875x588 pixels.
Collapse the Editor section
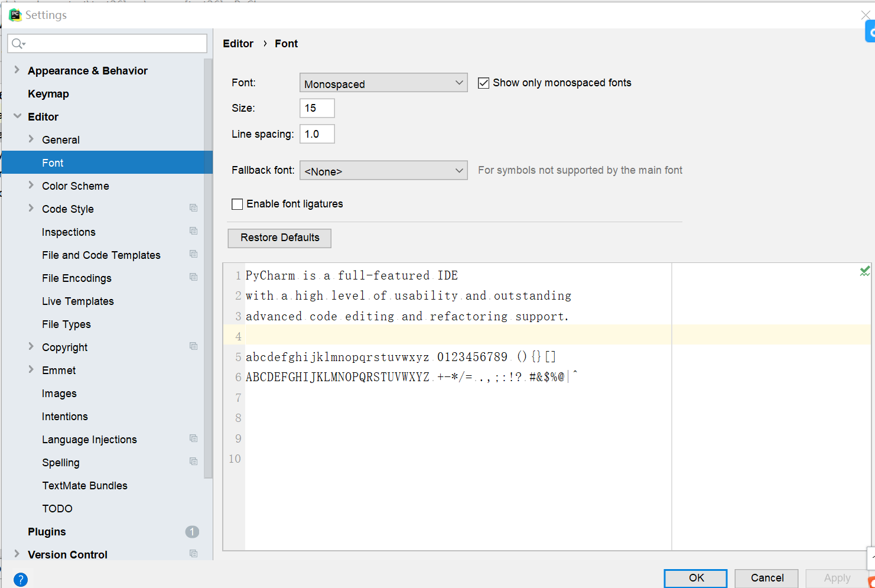(x=17, y=116)
